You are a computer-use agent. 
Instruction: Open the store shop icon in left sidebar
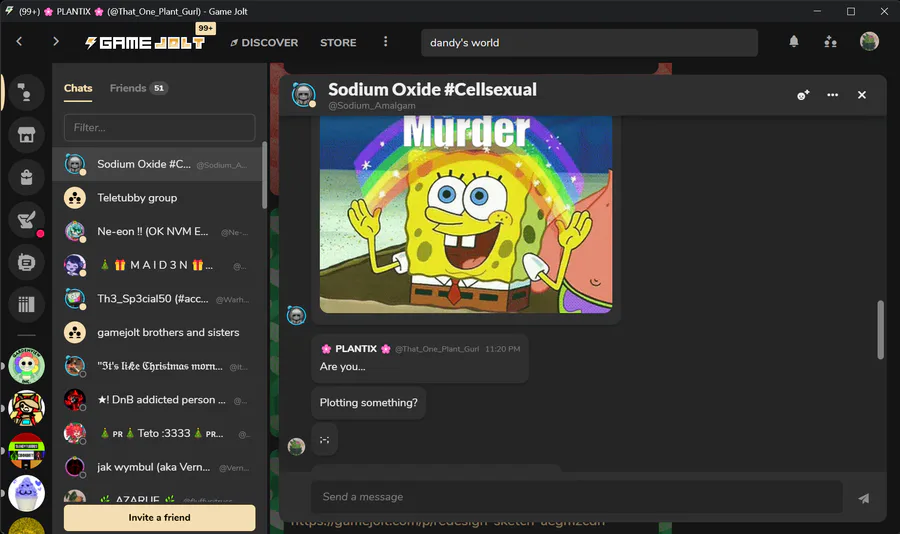click(x=26, y=135)
